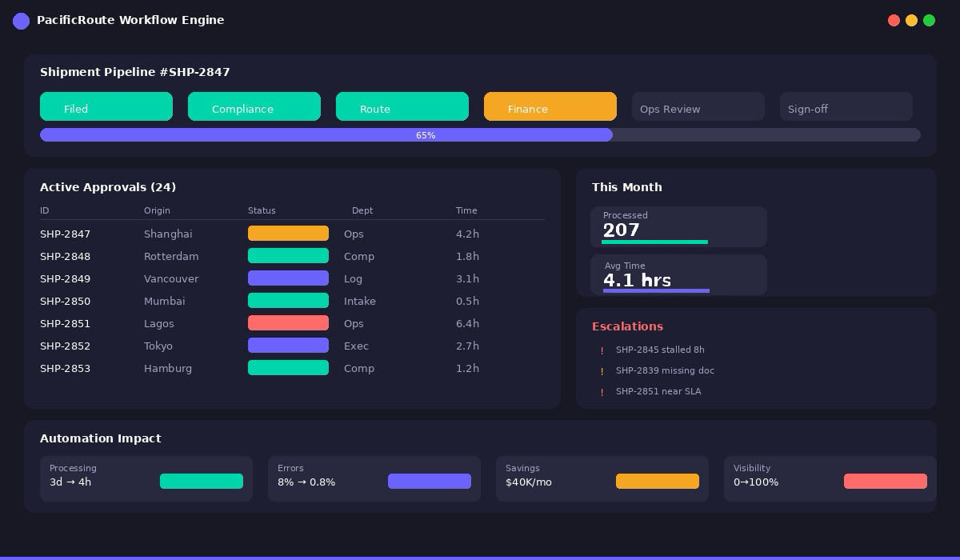
Task: Click the red Visibility impact bar
Action: 886,481
